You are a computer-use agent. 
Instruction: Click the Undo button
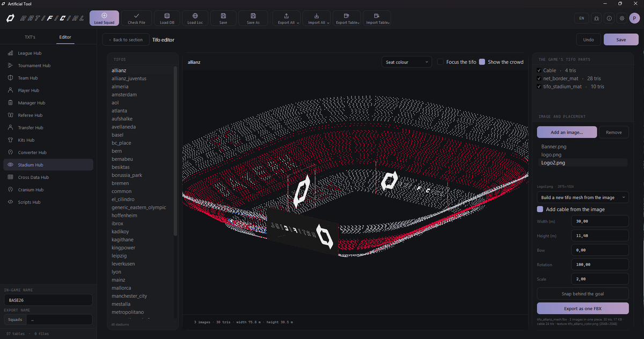pyautogui.click(x=589, y=40)
